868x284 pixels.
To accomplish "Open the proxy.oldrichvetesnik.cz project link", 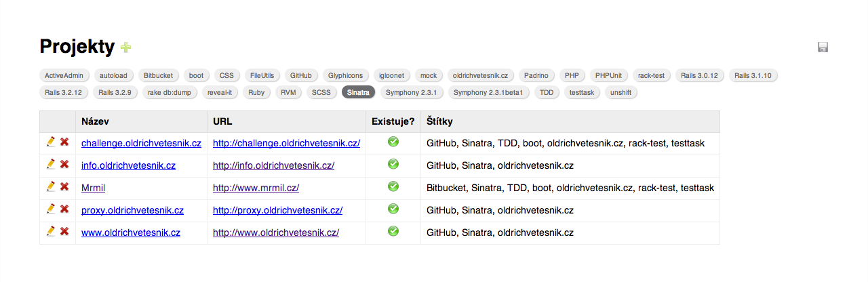I will pos(132,210).
